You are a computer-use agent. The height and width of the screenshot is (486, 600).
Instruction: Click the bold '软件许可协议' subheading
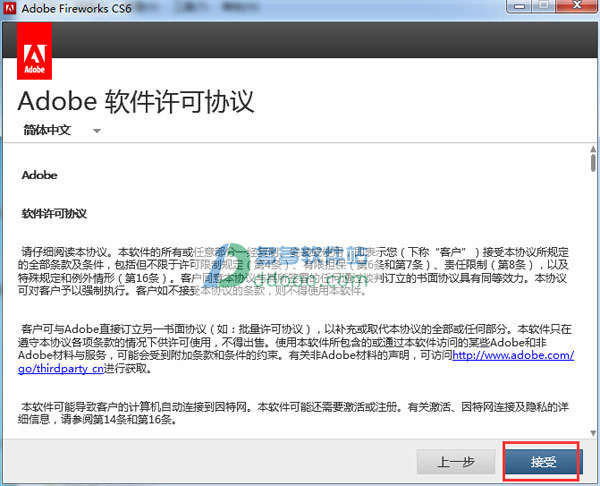coord(54,214)
